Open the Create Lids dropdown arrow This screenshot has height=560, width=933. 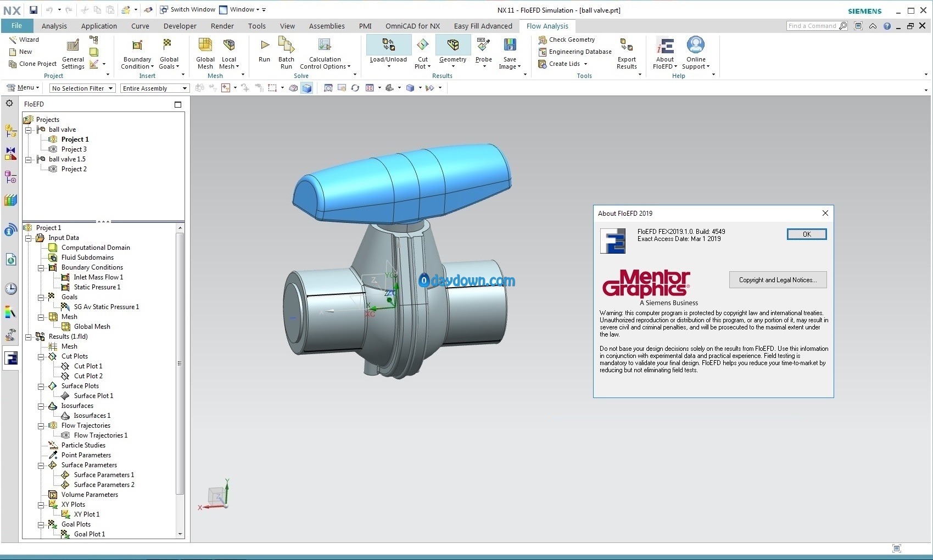click(x=585, y=64)
